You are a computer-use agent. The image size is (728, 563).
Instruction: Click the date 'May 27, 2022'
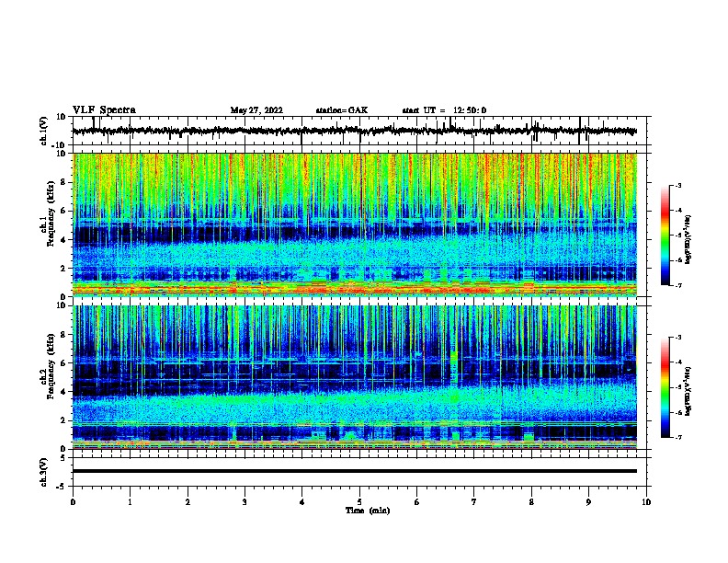point(256,110)
